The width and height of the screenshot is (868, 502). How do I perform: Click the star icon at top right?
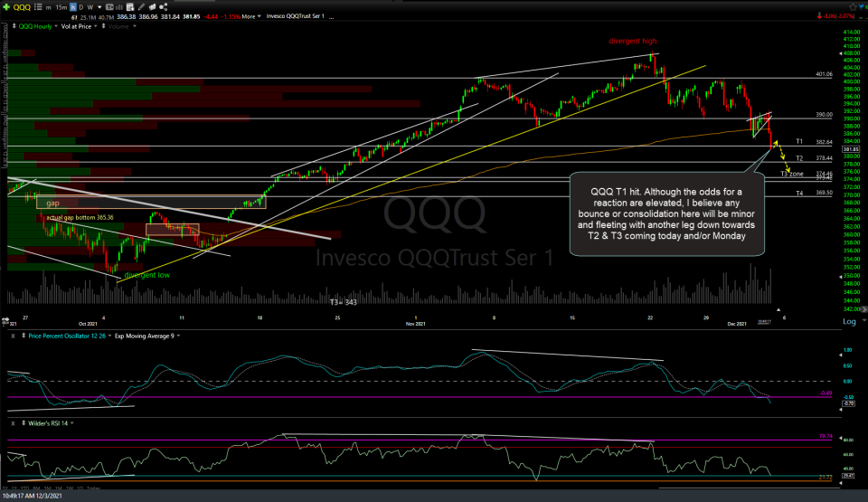coord(853,6)
